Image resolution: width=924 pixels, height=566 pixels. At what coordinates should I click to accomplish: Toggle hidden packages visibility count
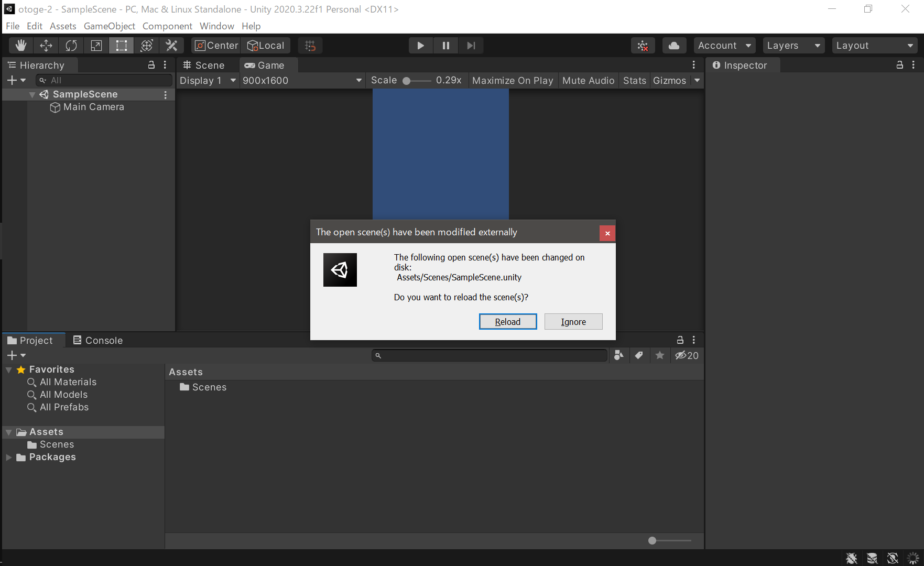(687, 355)
